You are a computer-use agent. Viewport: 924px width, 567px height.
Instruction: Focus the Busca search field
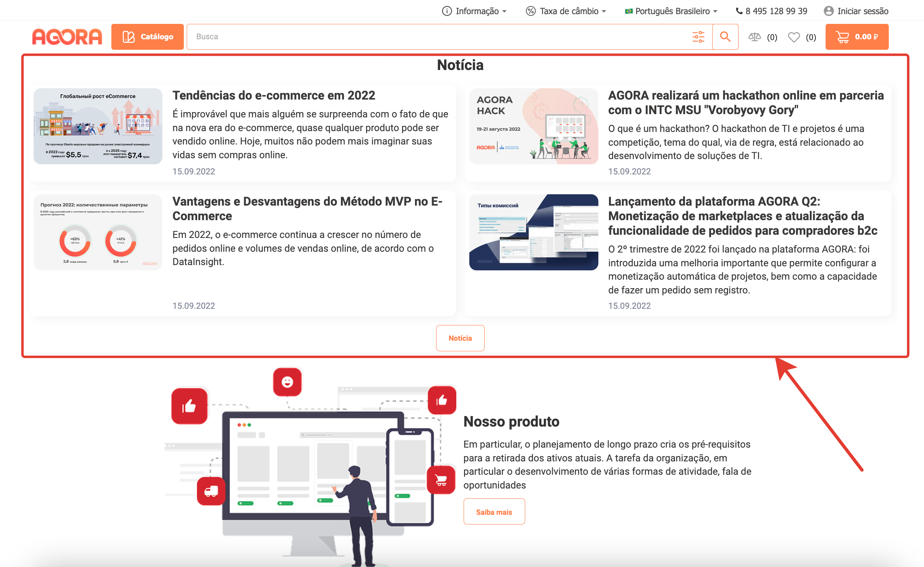click(x=437, y=37)
